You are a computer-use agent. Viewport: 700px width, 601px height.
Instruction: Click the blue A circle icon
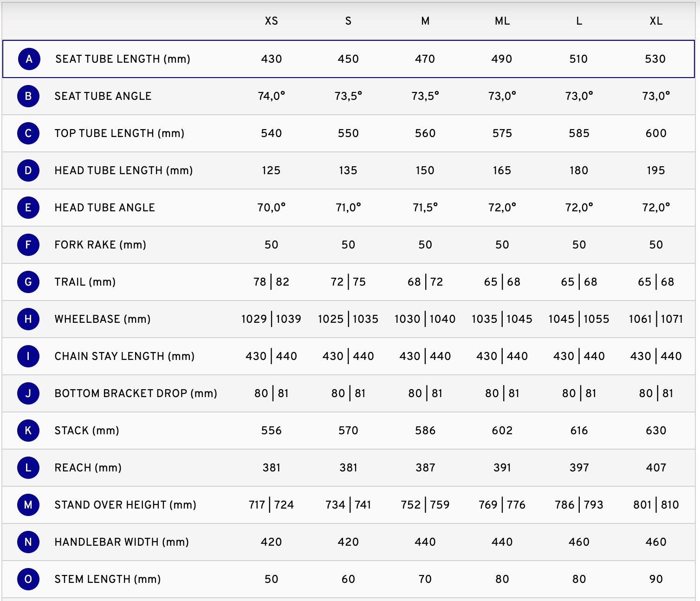click(29, 59)
